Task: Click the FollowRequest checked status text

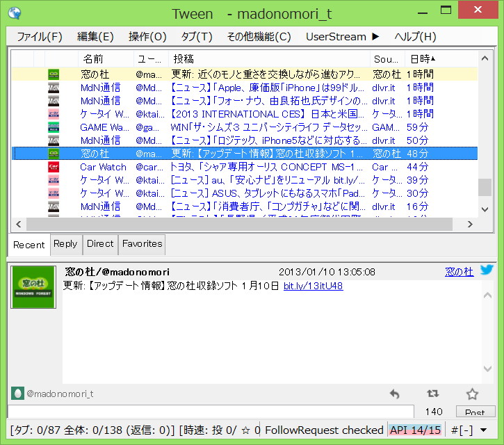Action: click(324, 430)
